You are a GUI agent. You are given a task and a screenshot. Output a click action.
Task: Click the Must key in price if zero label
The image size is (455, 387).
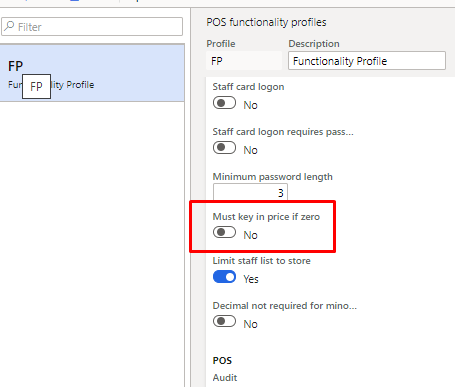click(266, 217)
